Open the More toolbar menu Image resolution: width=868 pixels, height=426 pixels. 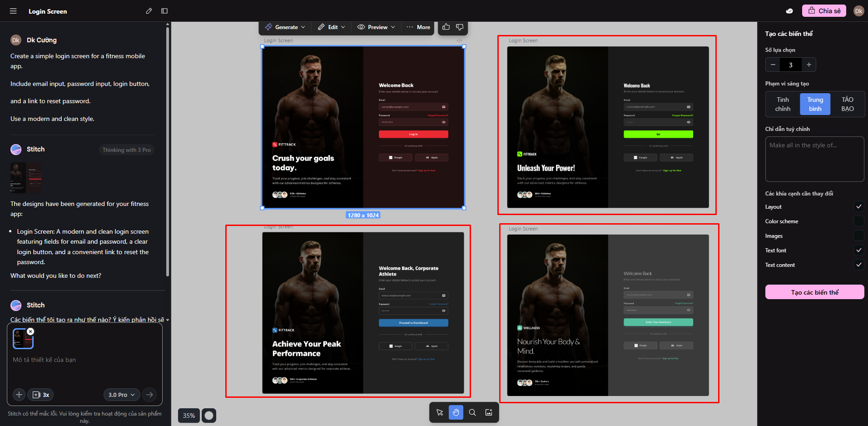[418, 27]
